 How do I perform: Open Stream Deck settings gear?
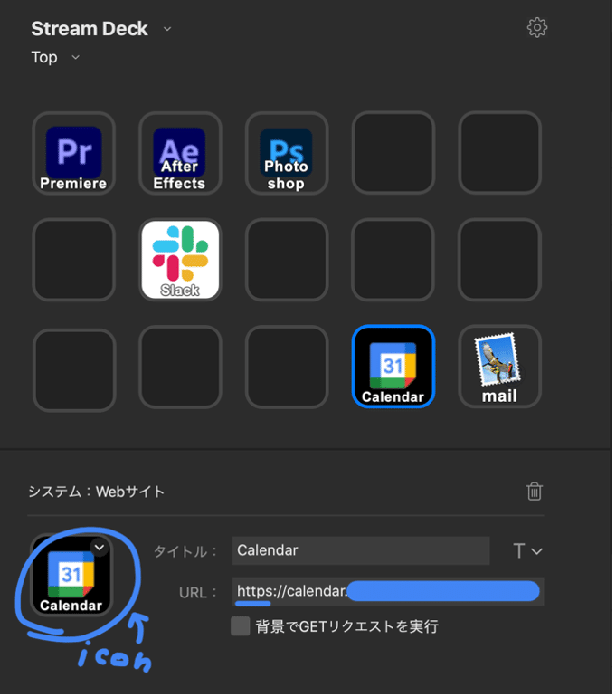click(x=539, y=28)
